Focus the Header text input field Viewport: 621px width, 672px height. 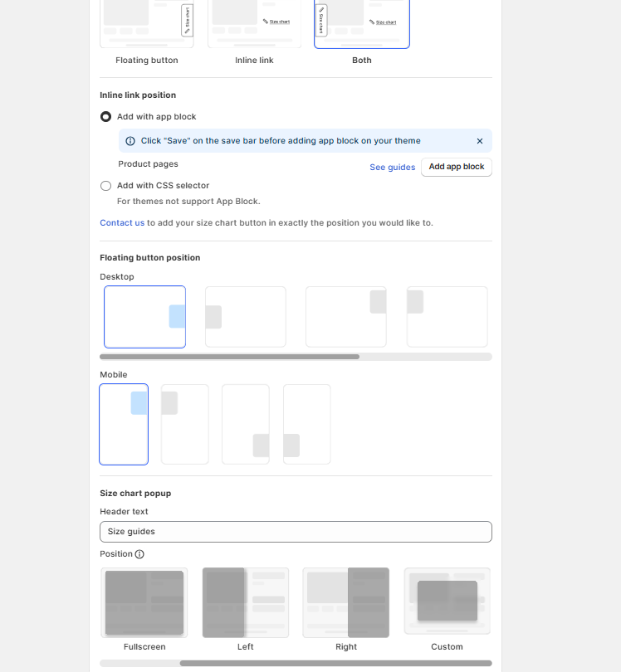(296, 532)
